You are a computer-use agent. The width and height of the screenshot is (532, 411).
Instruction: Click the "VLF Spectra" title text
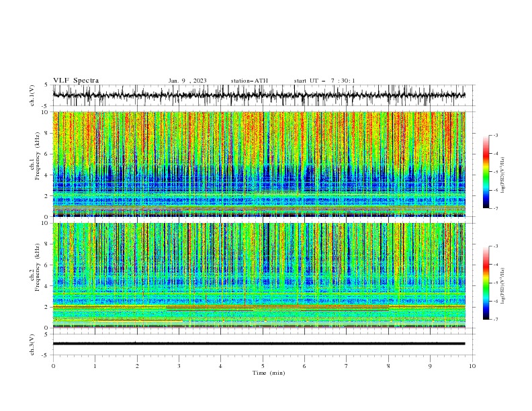(x=76, y=81)
